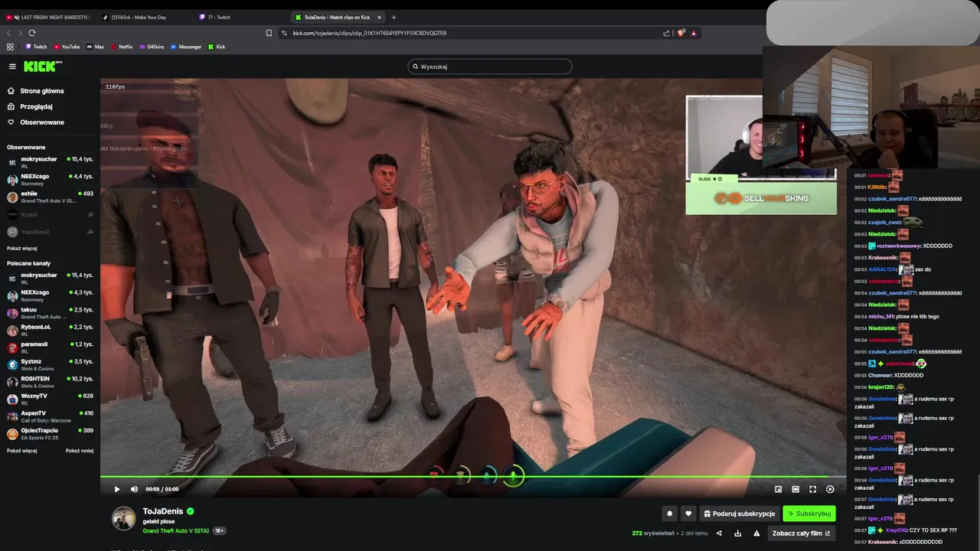Toggle picture-in-picture mode
The image size is (980, 551).
point(778,489)
